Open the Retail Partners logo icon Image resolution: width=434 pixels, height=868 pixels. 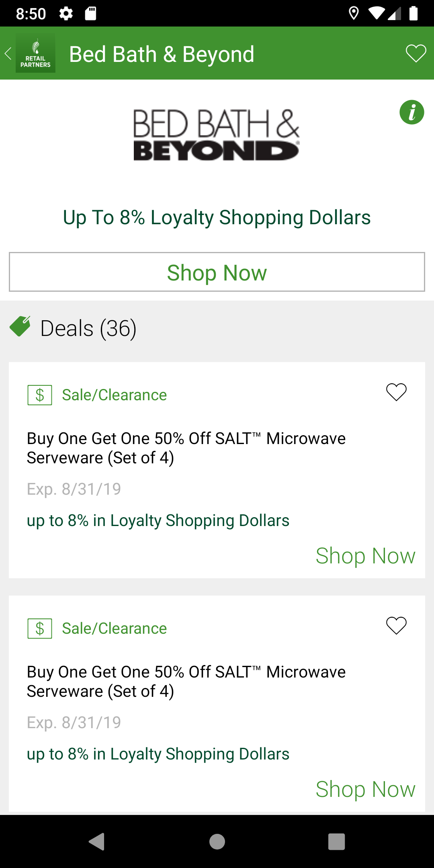click(x=35, y=53)
